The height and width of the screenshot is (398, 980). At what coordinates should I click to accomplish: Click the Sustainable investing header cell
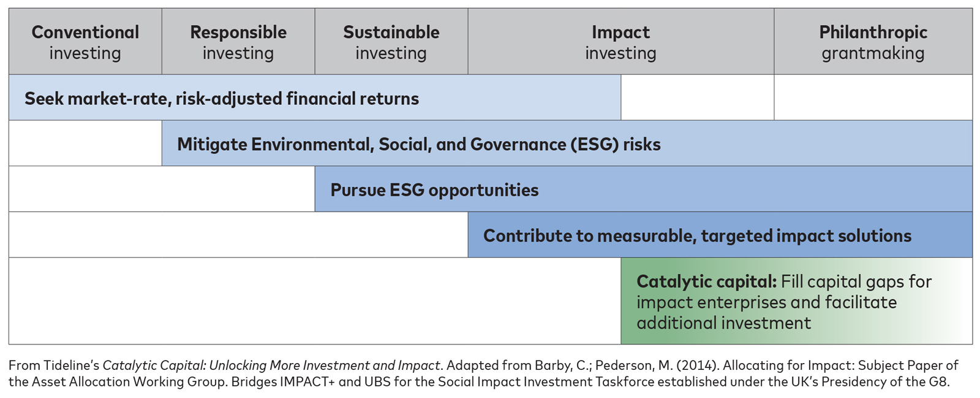pos(391,42)
